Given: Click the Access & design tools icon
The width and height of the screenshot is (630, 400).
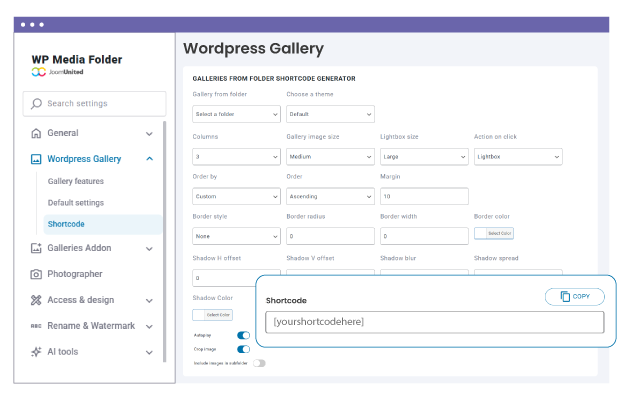Looking at the screenshot, I should click(x=36, y=300).
